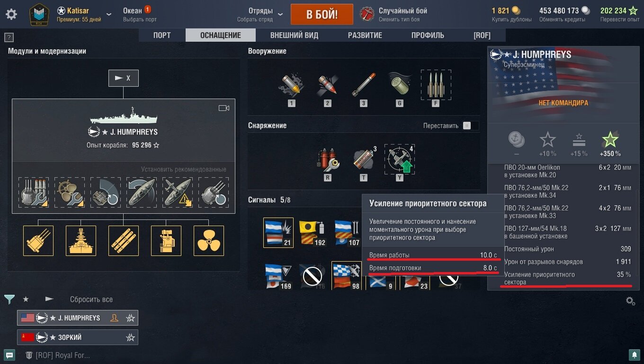The height and width of the screenshot is (364, 644).
Task: Select the smoke generator consumable
Action: point(364,159)
